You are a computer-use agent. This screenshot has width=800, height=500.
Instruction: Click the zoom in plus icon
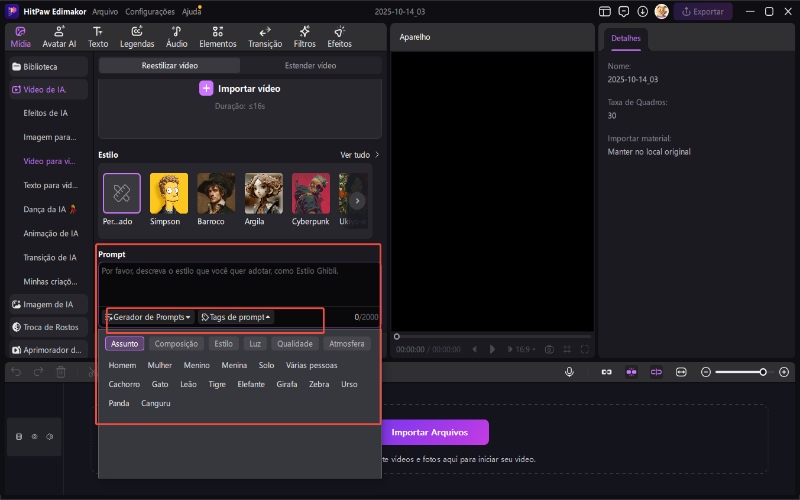(784, 372)
